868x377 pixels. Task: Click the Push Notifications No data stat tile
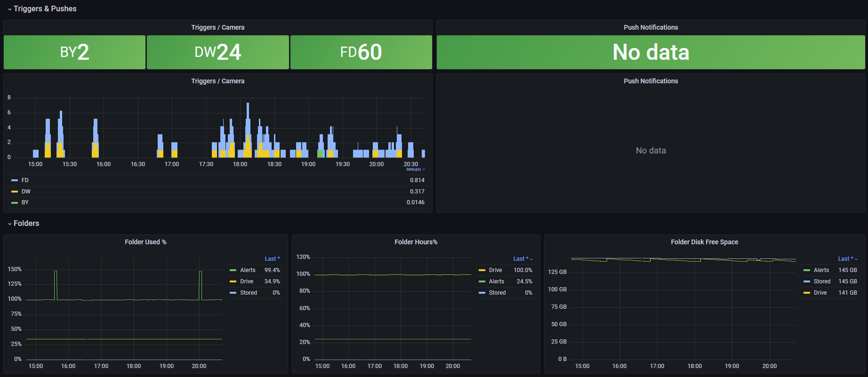[x=651, y=52]
